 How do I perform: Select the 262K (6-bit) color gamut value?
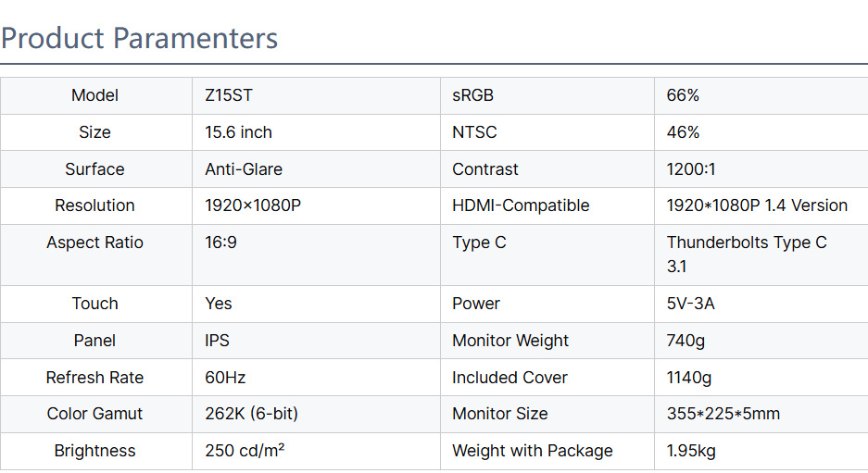coord(251,414)
